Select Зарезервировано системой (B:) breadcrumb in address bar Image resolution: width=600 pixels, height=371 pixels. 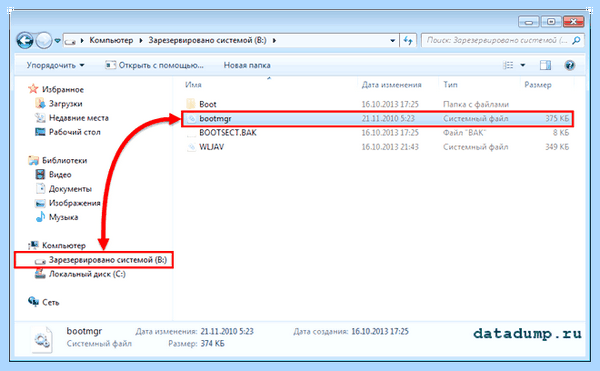coord(207,40)
